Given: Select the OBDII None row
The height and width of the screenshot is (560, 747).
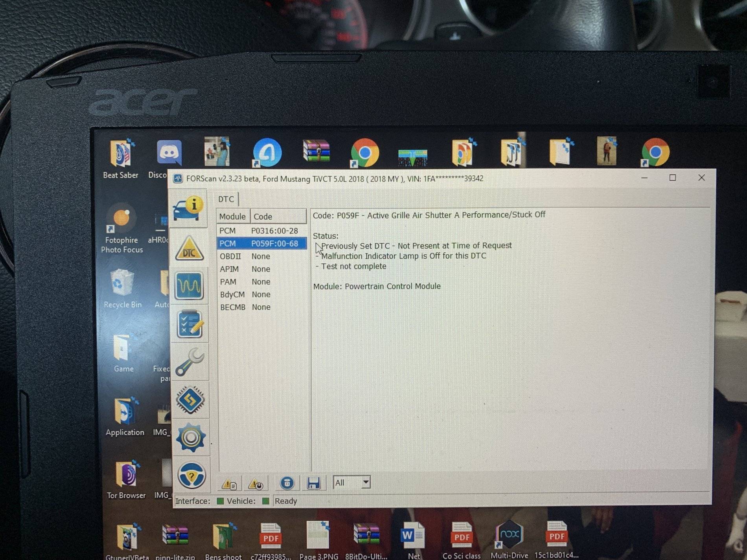Looking at the screenshot, I should 261,256.
